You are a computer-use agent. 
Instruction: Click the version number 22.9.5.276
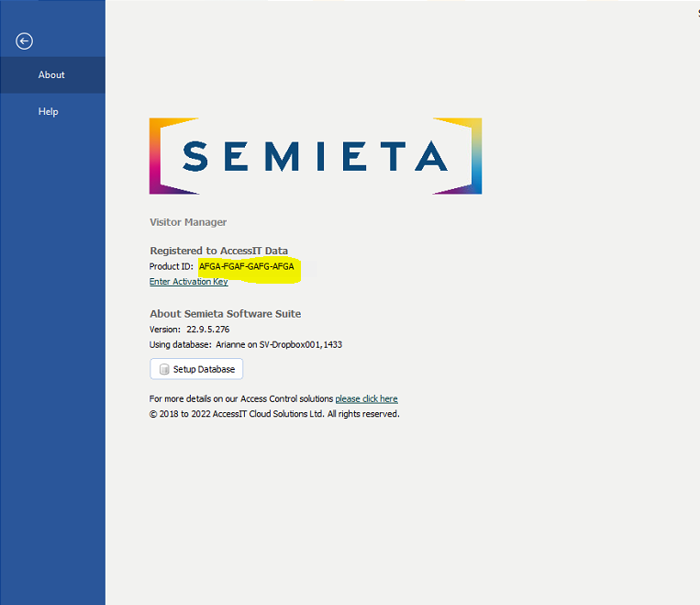(208, 330)
